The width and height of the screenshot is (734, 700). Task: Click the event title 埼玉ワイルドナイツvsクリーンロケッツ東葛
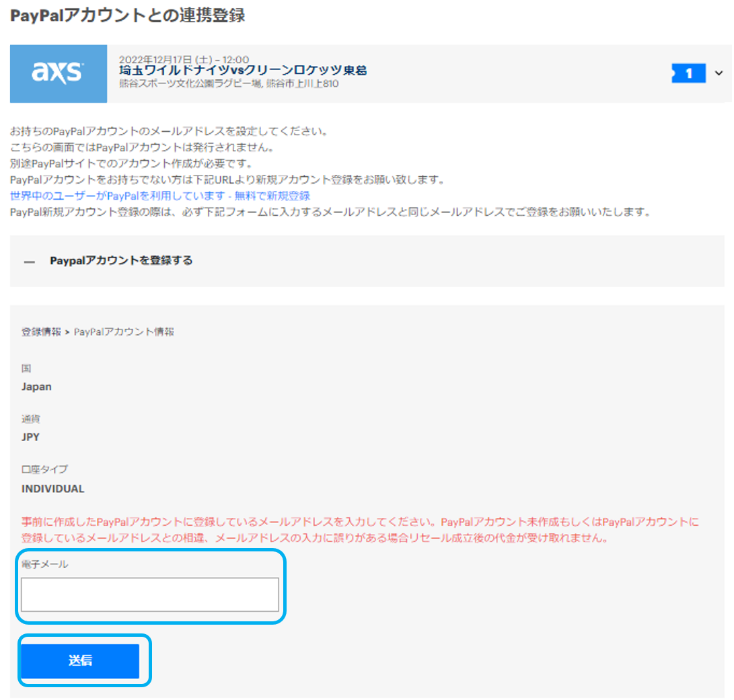click(243, 71)
